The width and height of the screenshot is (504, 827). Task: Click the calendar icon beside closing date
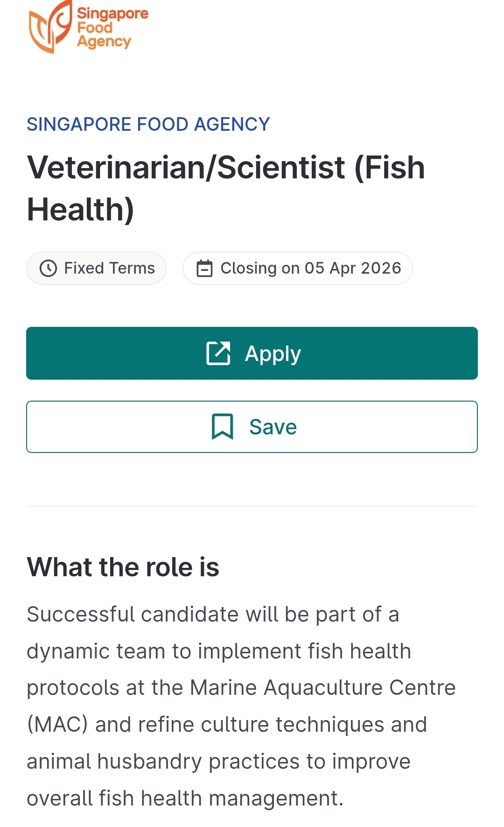coord(204,269)
